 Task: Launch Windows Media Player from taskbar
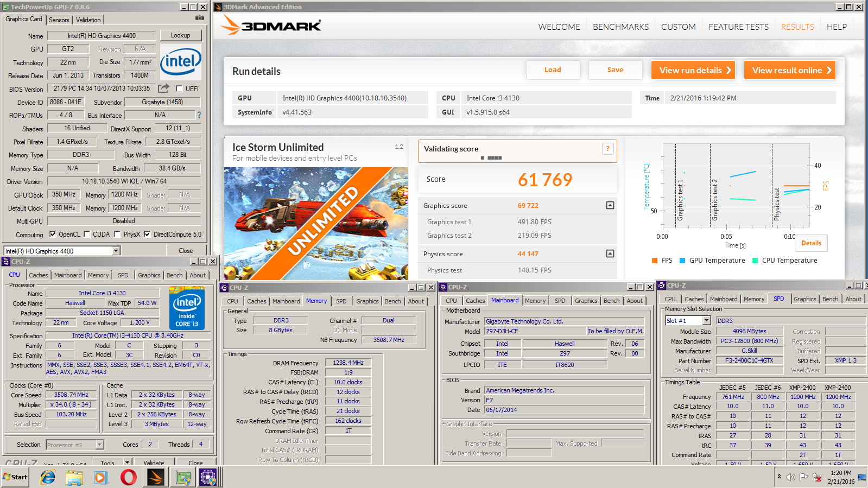pyautogui.click(x=101, y=477)
